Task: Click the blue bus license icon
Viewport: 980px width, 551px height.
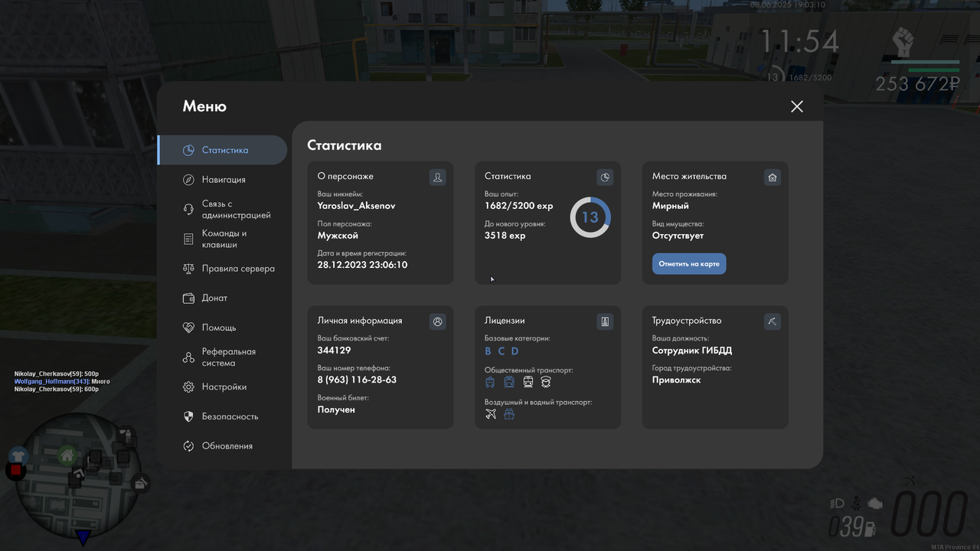Action: (x=490, y=382)
